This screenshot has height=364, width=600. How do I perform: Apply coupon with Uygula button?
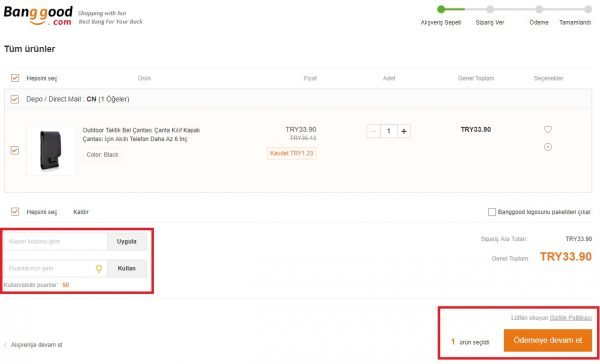127,242
